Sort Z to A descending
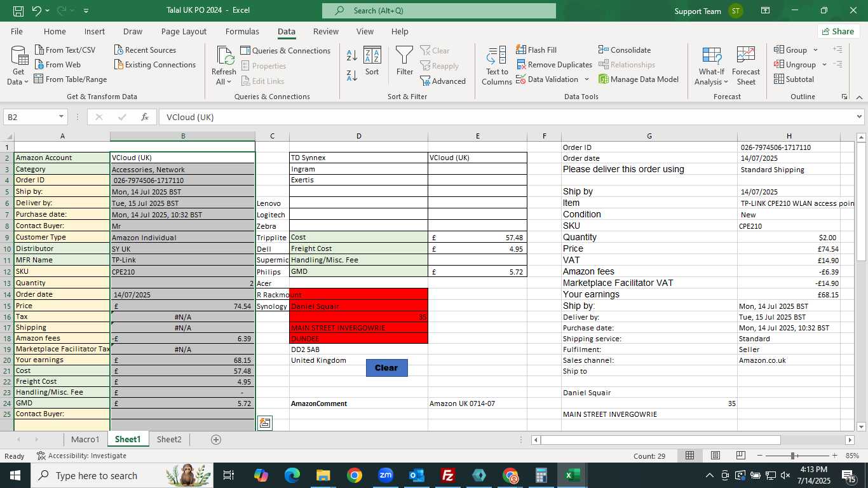 click(352, 76)
